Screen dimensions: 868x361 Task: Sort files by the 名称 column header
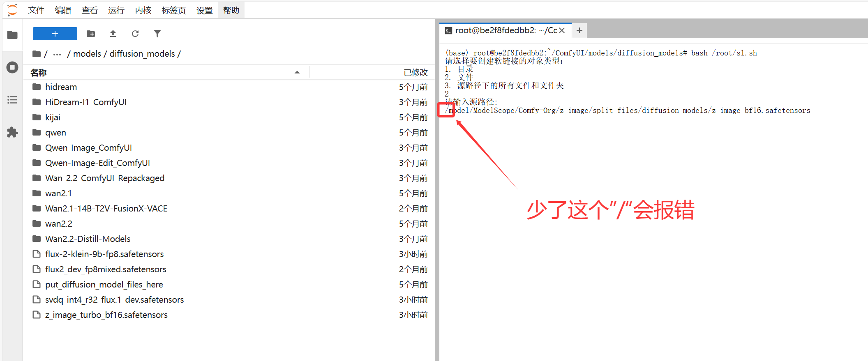pyautogui.click(x=39, y=73)
